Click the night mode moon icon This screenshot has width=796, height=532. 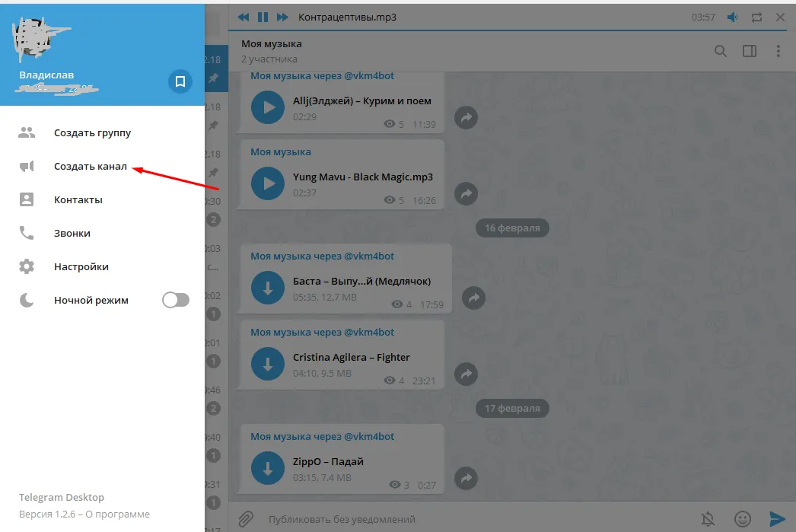(x=27, y=300)
